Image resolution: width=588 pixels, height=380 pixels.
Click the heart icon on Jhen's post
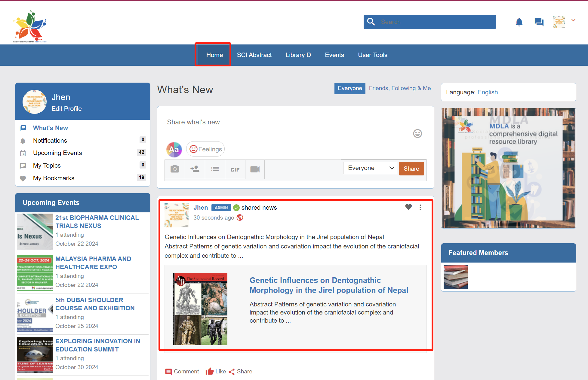coord(408,207)
